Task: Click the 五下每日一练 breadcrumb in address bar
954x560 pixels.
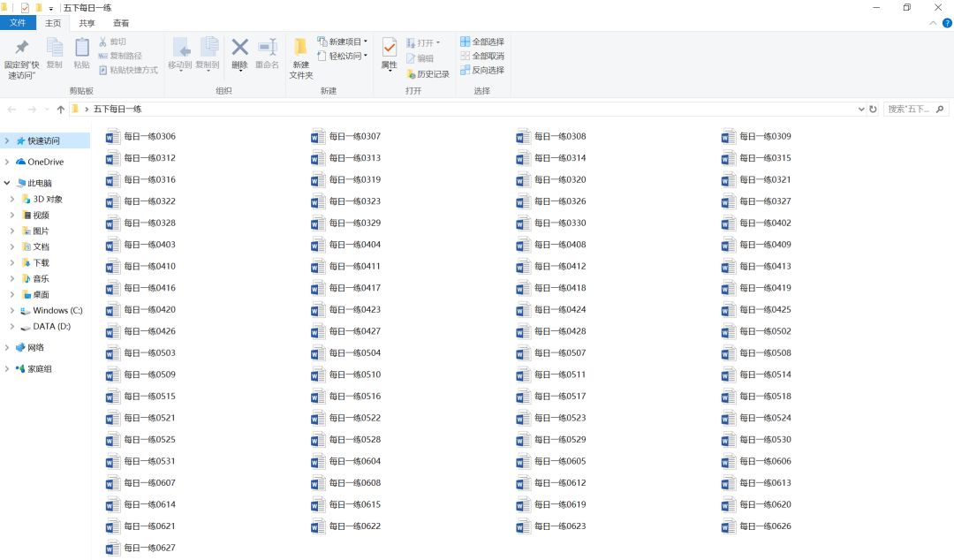Action: [x=117, y=109]
